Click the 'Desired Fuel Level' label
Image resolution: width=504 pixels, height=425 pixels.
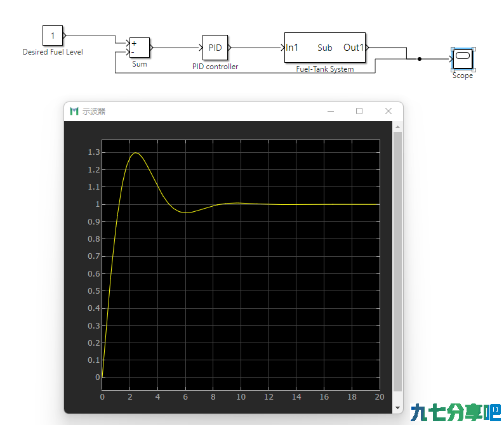[53, 52]
